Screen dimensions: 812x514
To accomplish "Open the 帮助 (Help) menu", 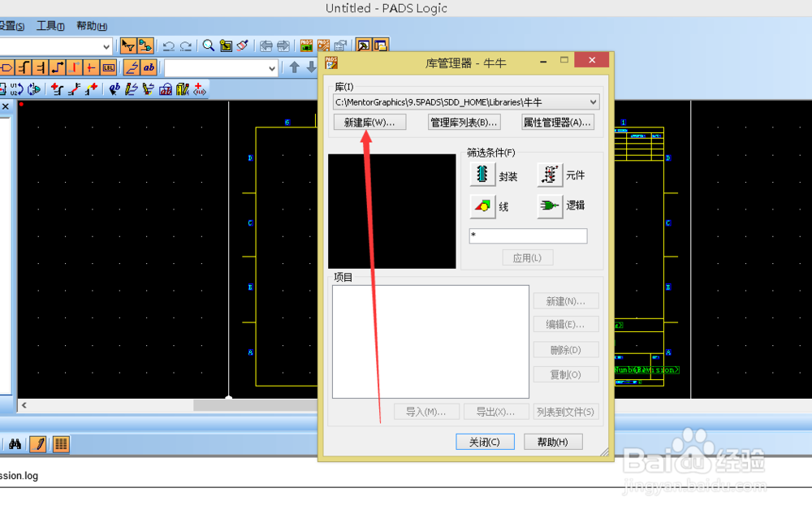I will pyautogui.click(x=91, y=26).
